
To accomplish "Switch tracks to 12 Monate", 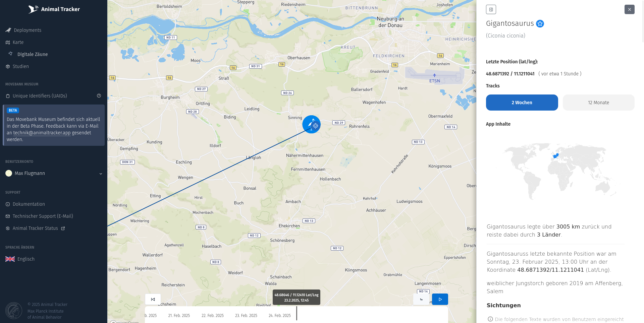I will 598,103.
